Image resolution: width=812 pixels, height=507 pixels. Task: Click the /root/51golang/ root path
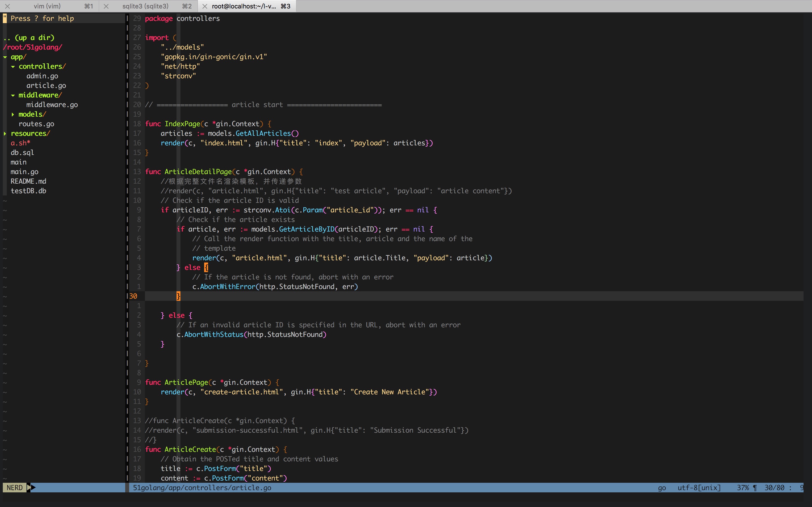[x=32, y=47]
